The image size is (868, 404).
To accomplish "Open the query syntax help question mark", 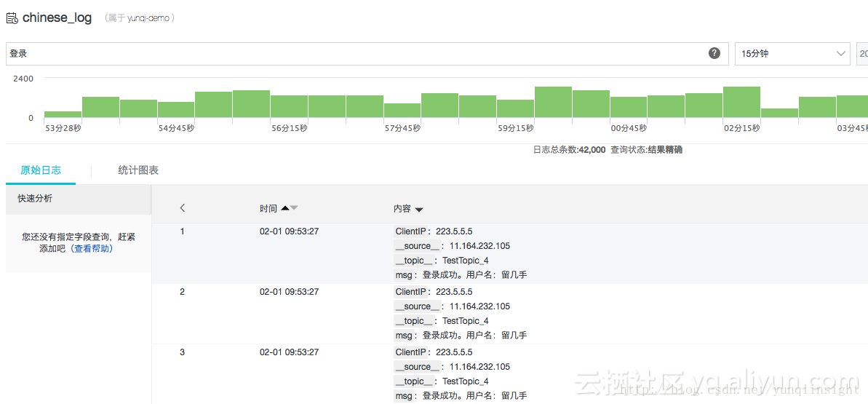I will [714, 53].
